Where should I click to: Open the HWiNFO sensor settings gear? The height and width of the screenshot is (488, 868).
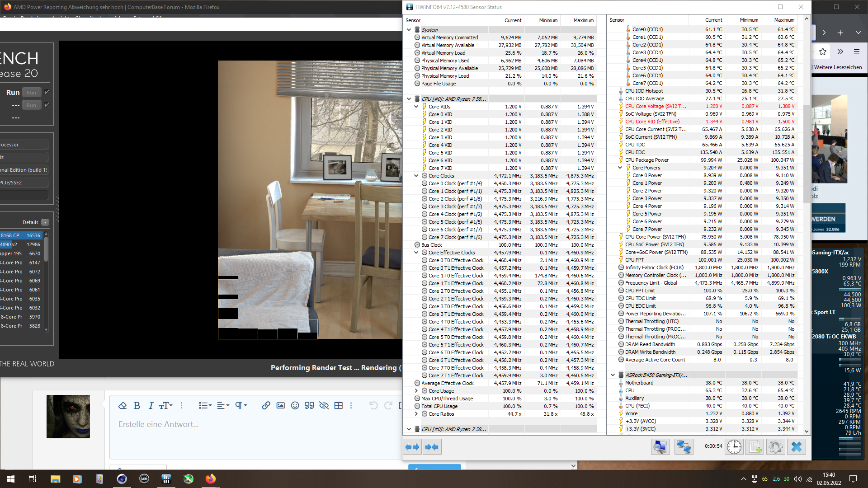(x=775, y=447)
